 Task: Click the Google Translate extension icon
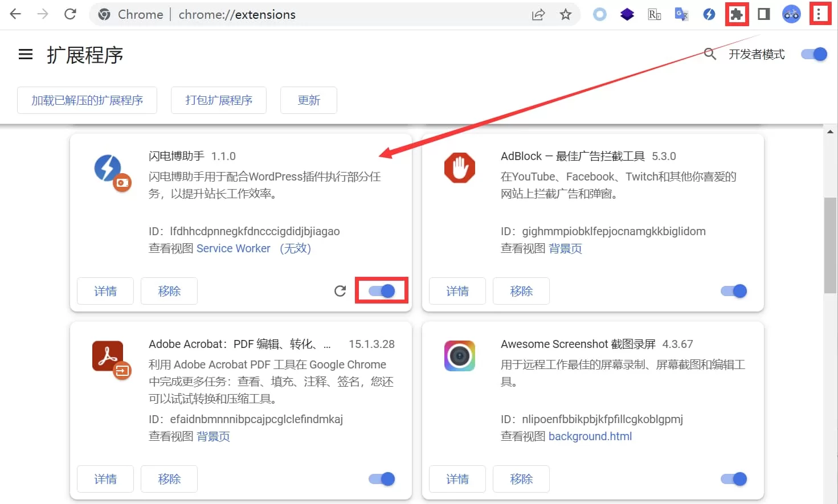(681, 14)
